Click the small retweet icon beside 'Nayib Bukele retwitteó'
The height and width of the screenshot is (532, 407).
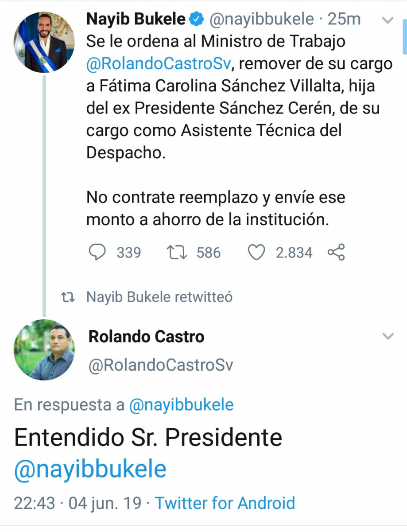67,297
